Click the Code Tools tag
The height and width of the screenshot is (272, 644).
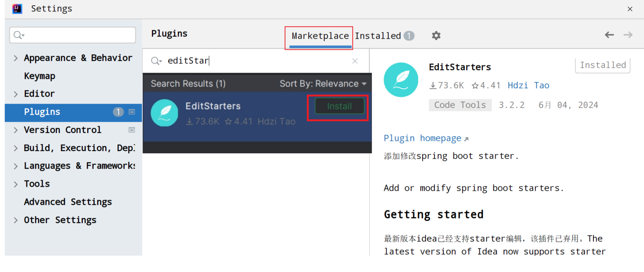tap(460, 105)
